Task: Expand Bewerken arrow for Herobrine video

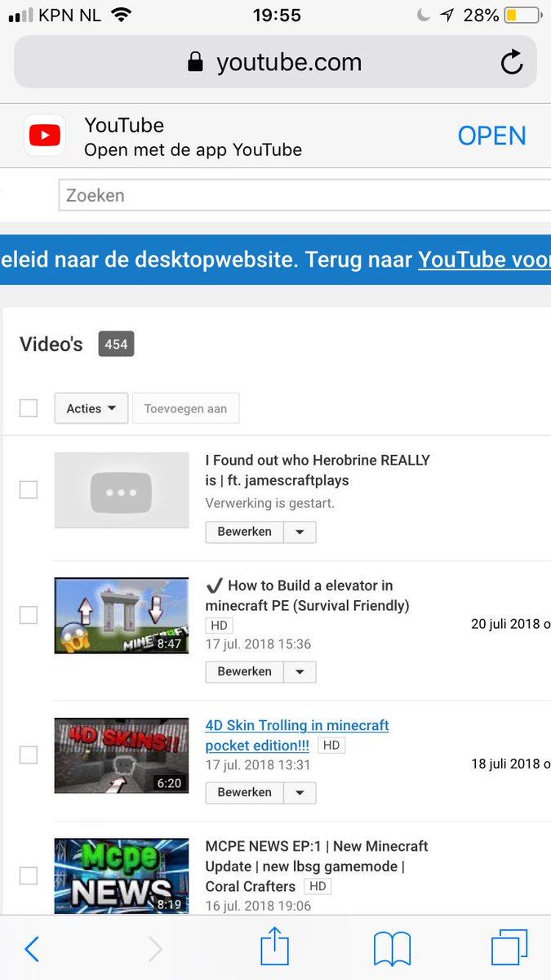Action: coord(300,532)
